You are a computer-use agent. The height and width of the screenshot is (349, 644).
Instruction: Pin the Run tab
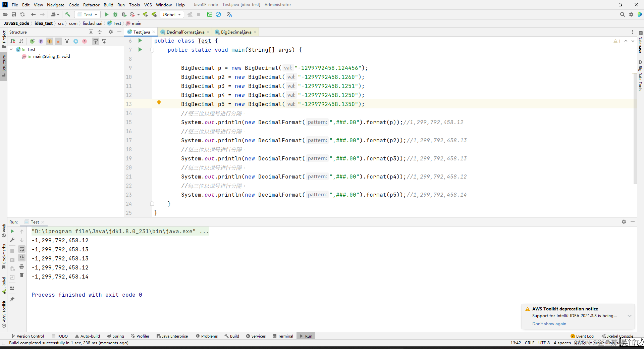pyautogui.click(x=12, y=299)
